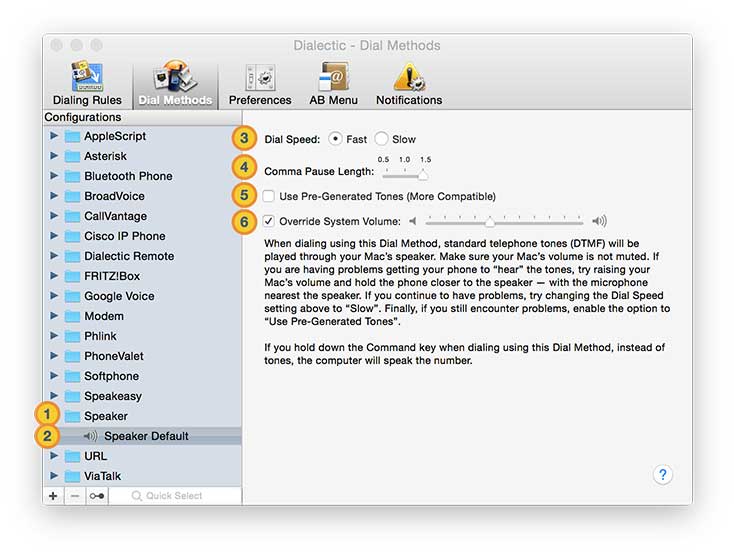Screen dimensions: 734x555
Task: Expand the Cisco IP Phone disclosure triangle
Action: point(54,236)
